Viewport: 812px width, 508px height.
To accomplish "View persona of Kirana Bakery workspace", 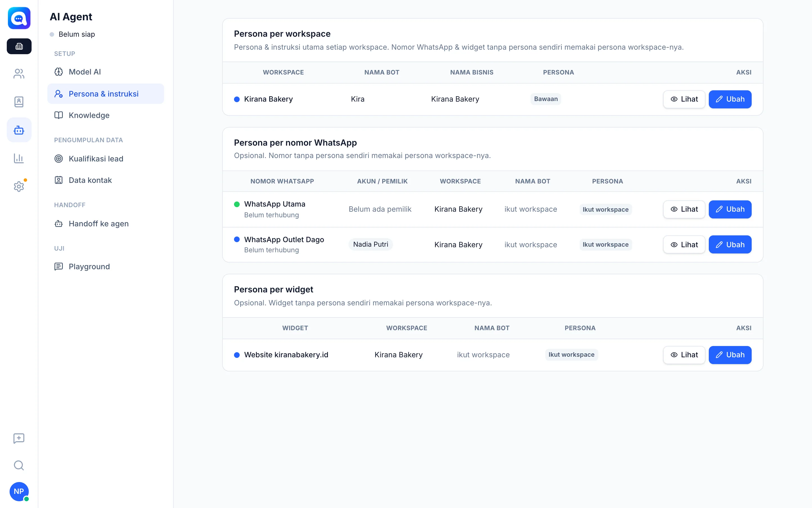I will (x=684, y=99).
